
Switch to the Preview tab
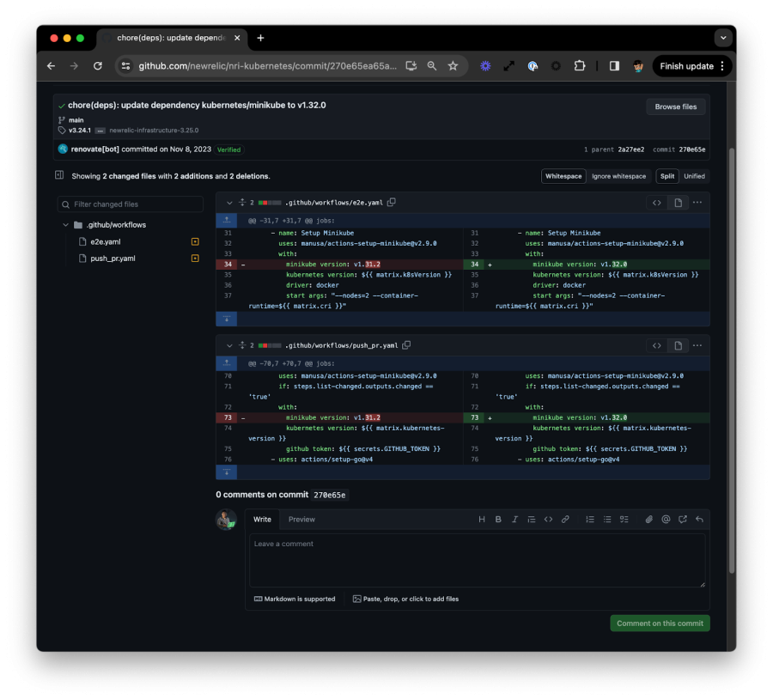click(x=301, y=520)
